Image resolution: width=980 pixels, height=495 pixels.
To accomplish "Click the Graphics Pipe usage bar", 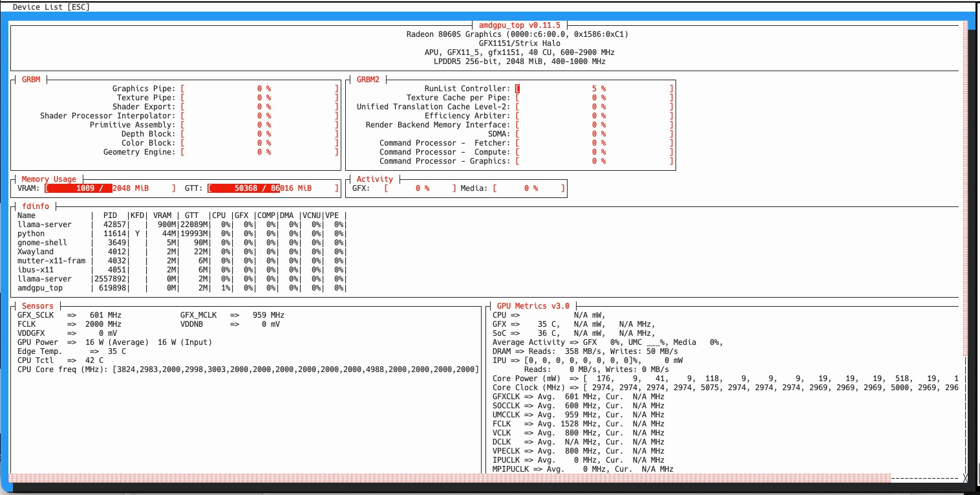I will point(259,89).
